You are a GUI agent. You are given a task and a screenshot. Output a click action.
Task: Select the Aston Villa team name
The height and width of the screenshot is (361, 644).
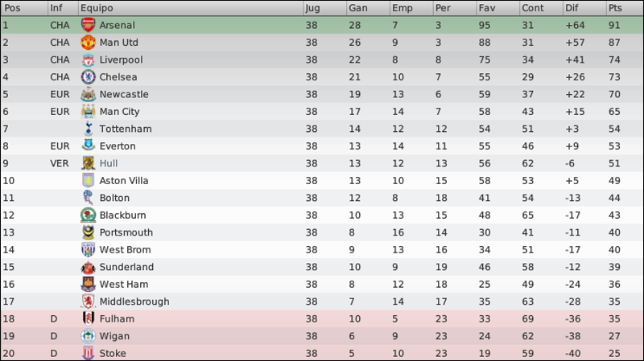(124, 180)
